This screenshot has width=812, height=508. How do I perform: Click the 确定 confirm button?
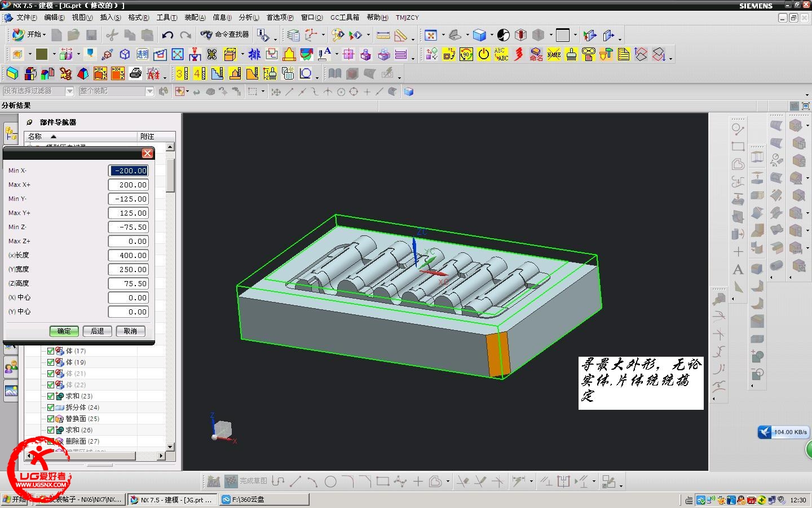(64, 331)
